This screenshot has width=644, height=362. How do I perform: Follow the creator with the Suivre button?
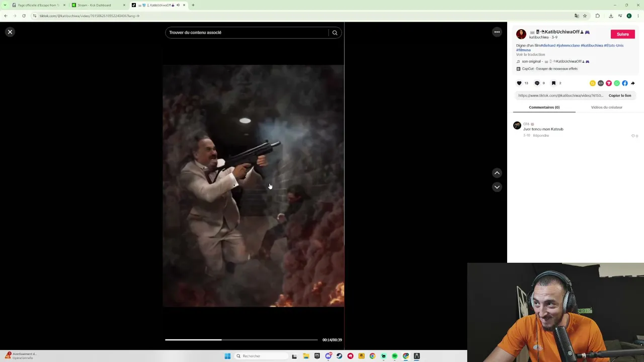click(x=622, y=34)
